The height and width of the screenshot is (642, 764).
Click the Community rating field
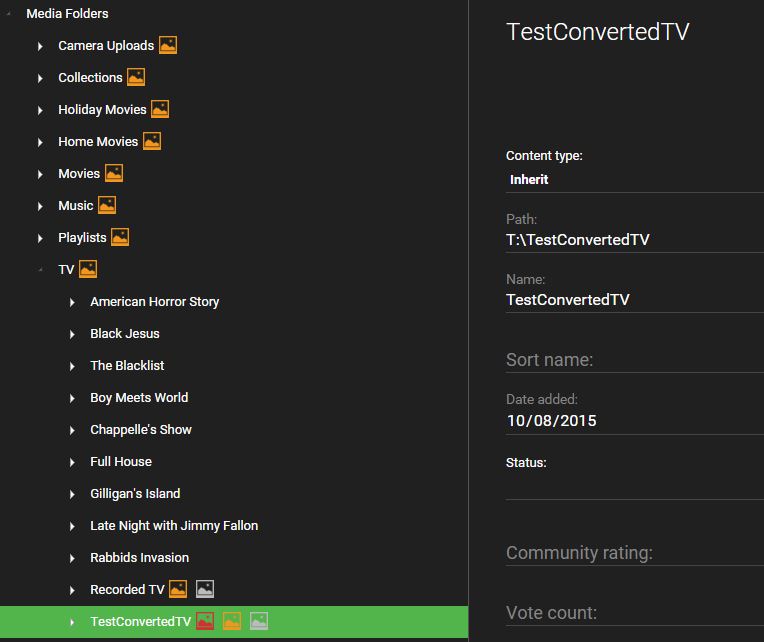point(635,553)
